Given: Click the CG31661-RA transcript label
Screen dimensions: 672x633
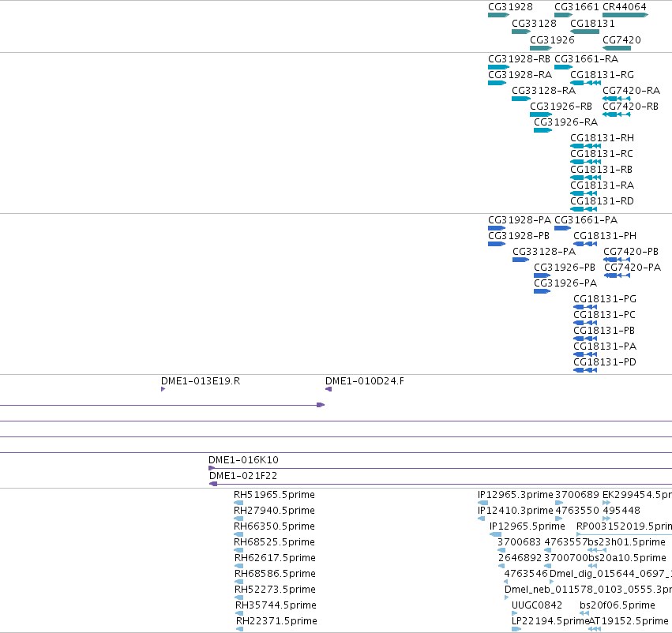Looking at the screenshot, I should point(586,58).
